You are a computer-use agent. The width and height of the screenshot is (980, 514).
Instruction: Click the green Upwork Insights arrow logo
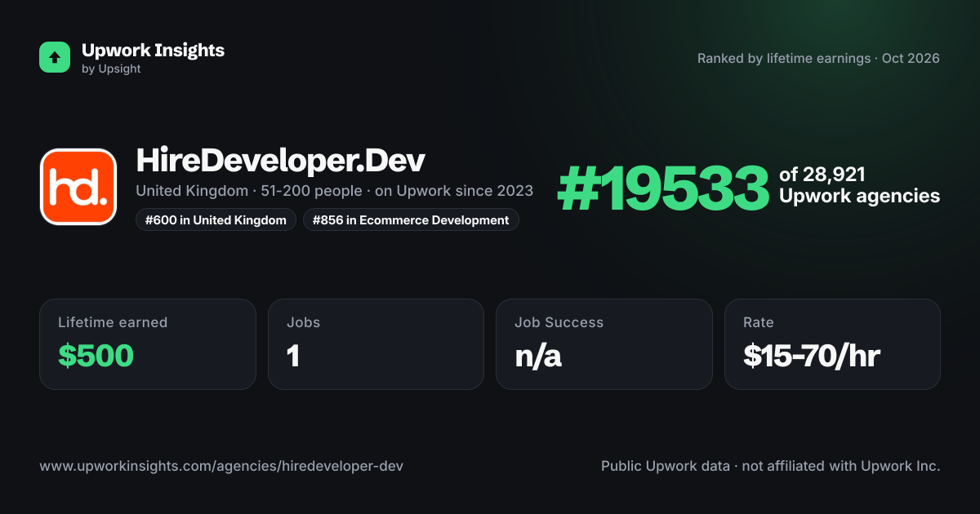[x=55, y=57]
